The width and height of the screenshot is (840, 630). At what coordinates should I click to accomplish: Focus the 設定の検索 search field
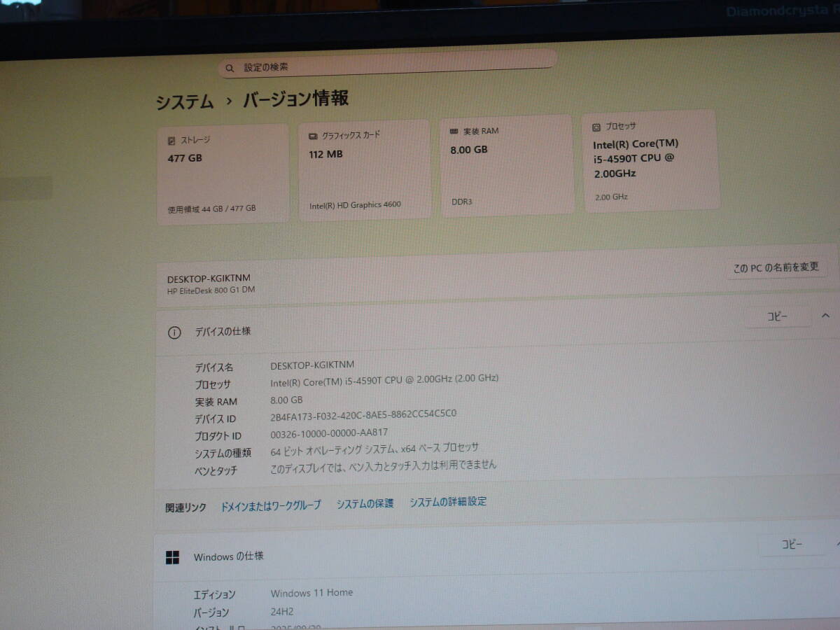coord(388,65)
